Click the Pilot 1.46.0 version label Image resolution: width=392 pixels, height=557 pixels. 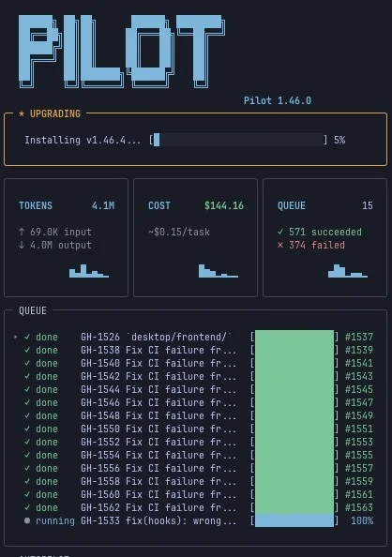pos(278,101)
